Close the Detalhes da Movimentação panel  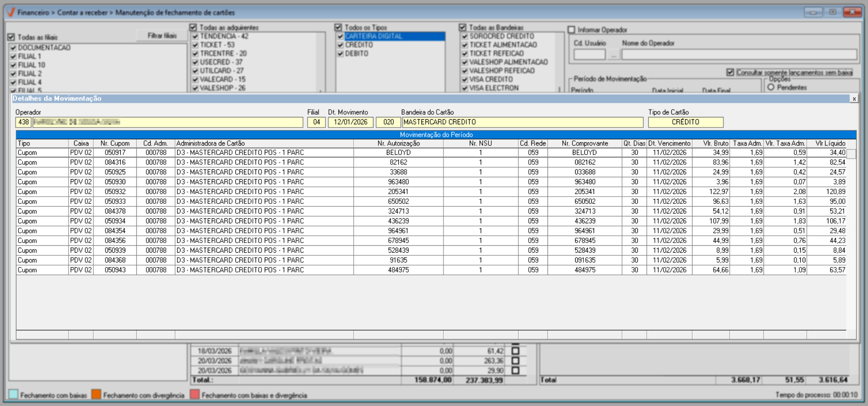pyautogui.click(x=854, y=99)
